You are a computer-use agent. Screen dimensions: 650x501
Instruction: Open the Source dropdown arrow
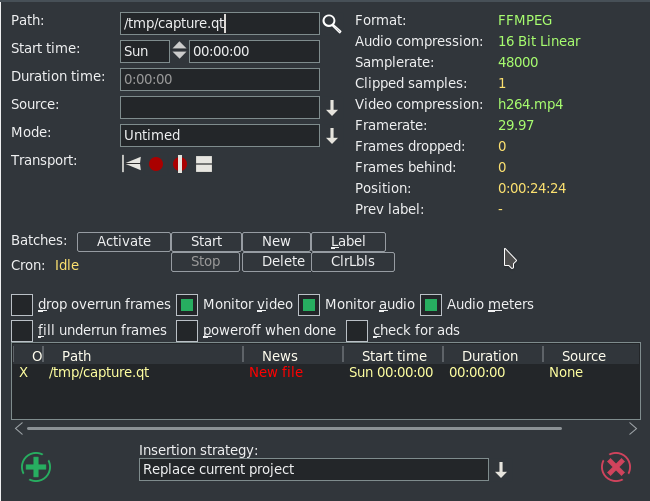point(332,107)
